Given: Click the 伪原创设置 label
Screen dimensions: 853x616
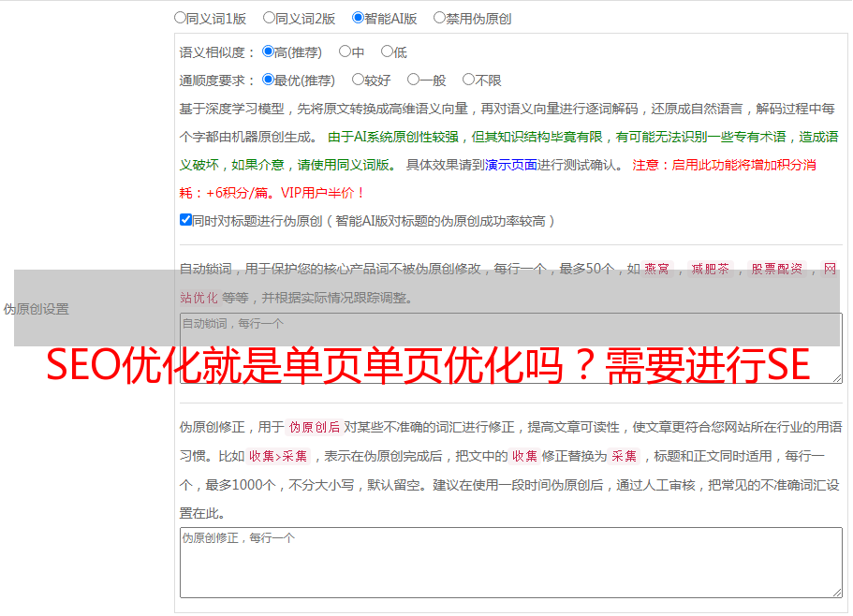Looking at the screenshot, I should (37, 309).
